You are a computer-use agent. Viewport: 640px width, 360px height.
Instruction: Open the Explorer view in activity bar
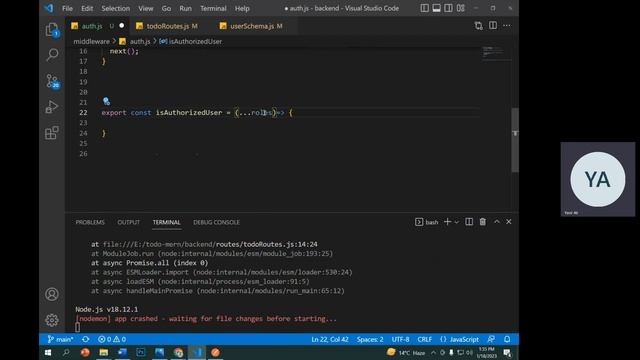click(52, 30)
